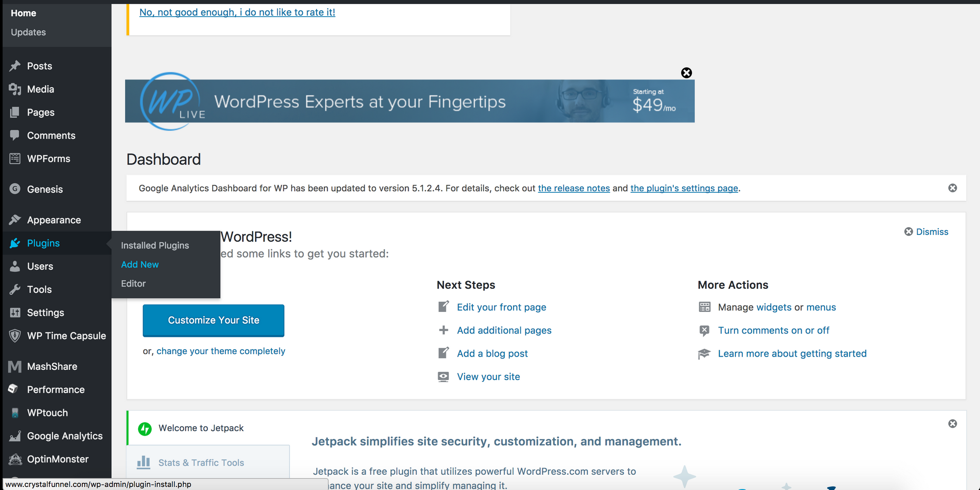
Task: Click the Appearance paintbrush icon
Action: click(15, 220)
